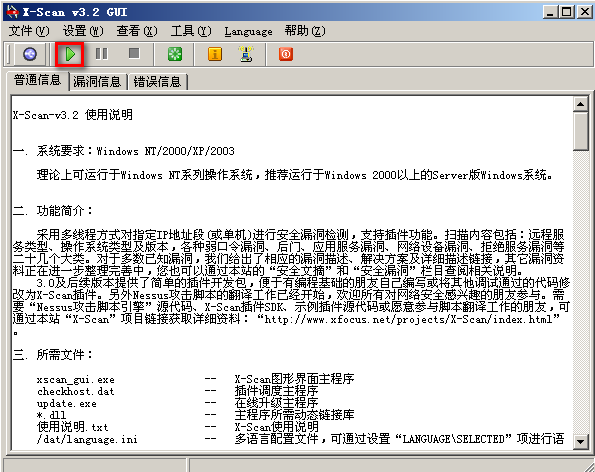Click the scrollbar down arrow
The image size is (595, 472).
click(x=581, y=441)
